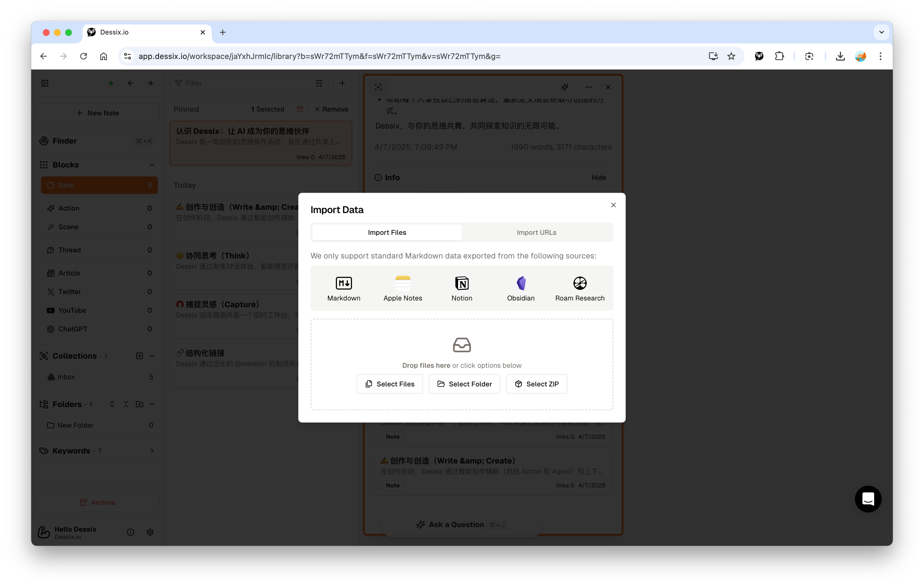Bookmark this page with the star icon

(731, 56)
